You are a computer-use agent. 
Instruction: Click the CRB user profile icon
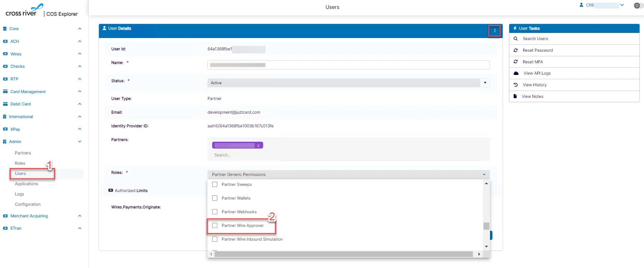tap(581, 5)
